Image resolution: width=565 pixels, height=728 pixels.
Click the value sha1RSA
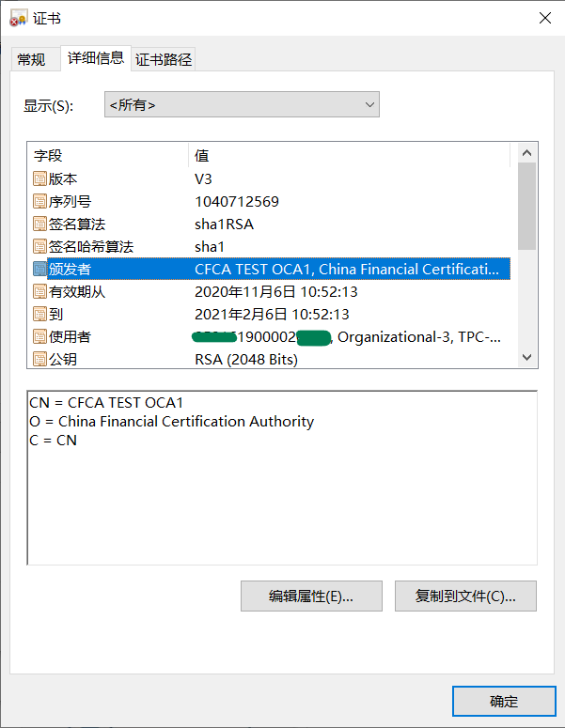tap(224, 224)
